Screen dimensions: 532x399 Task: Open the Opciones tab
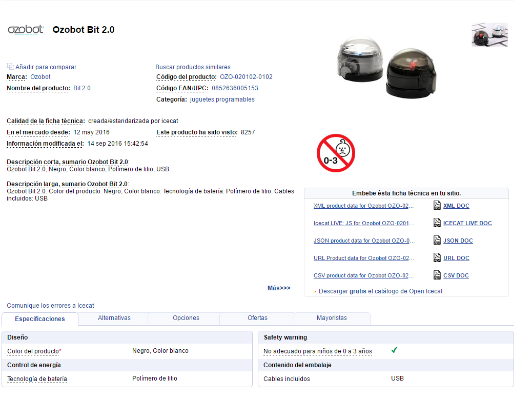pyautogui.click(x=186, y=318)
